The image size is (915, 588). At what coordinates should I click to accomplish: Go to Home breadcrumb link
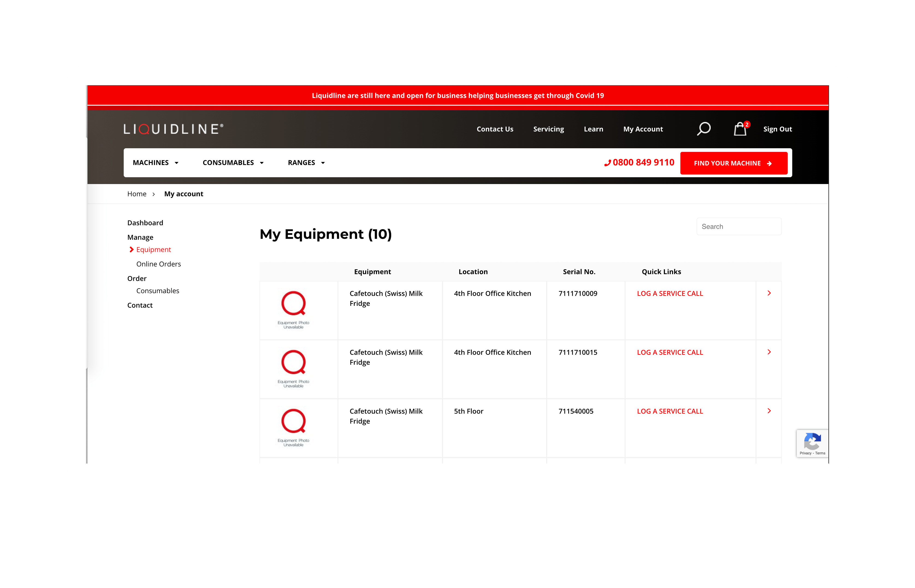point(137,194)
